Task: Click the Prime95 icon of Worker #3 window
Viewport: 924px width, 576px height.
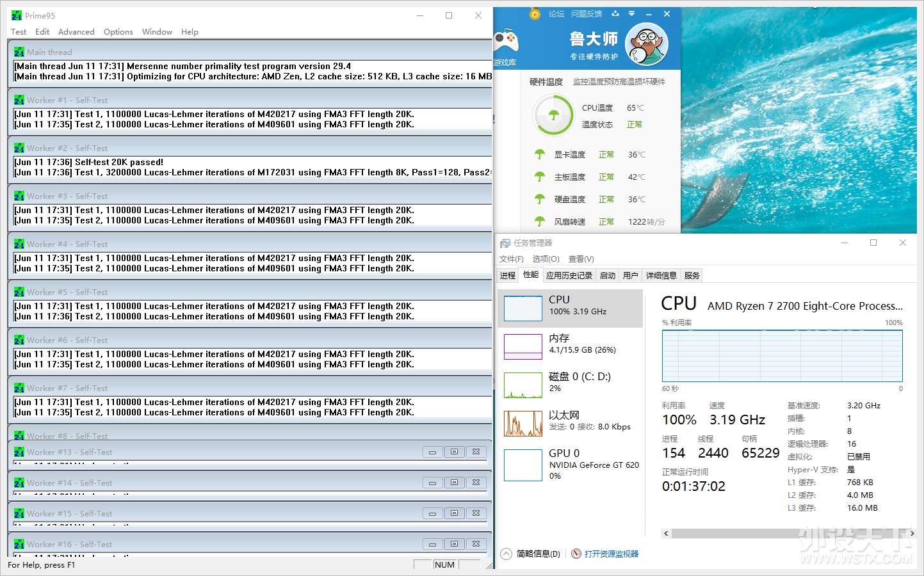Action: coord(19,196)
